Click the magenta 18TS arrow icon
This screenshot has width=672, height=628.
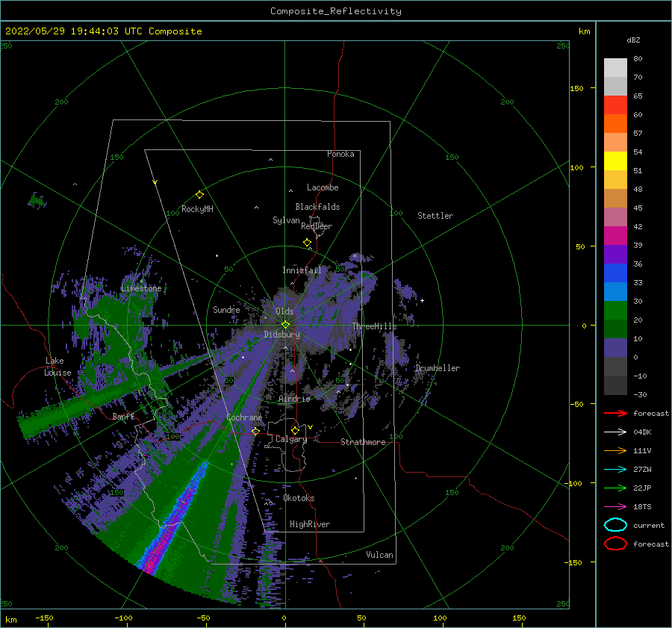point(615,506)
